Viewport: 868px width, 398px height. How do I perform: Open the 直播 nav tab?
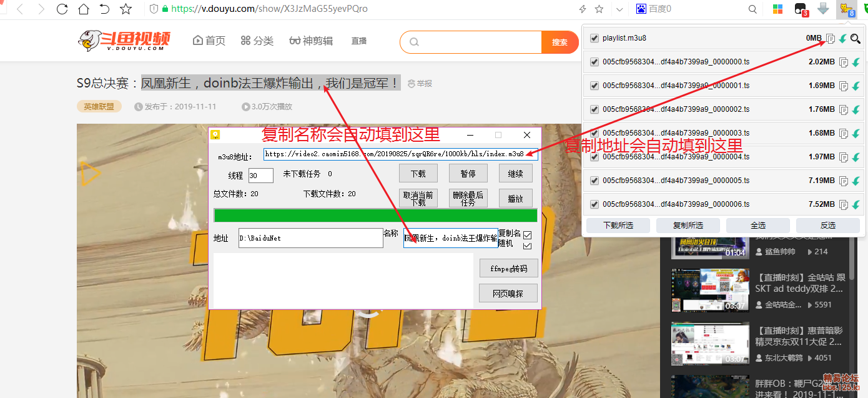(x=359, y=41)
